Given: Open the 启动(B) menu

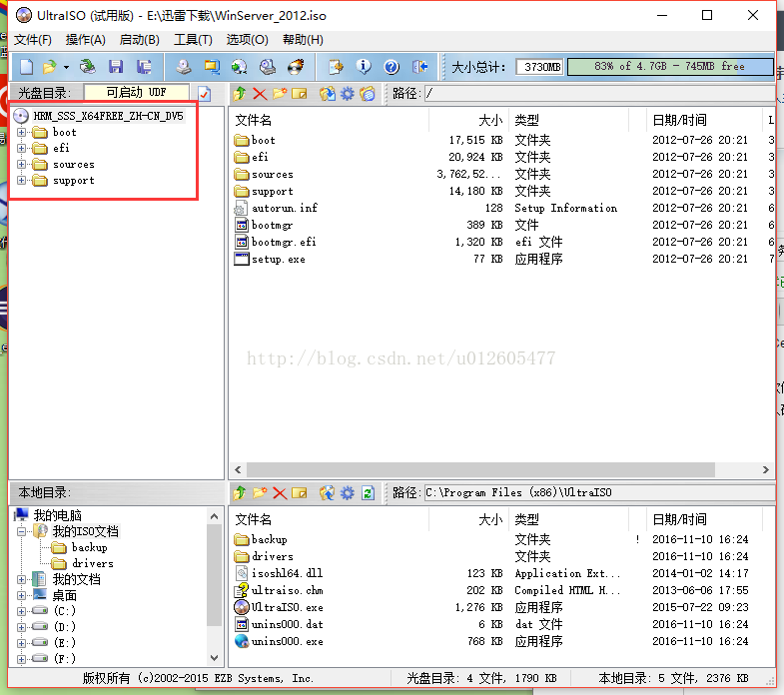Looking at the screenshot, I should (140, 40).
